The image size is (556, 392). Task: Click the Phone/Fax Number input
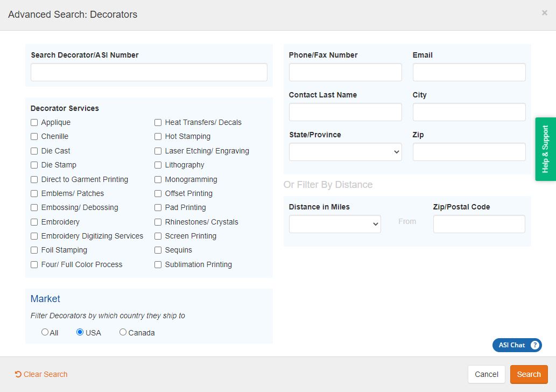(x=346, y=72)
